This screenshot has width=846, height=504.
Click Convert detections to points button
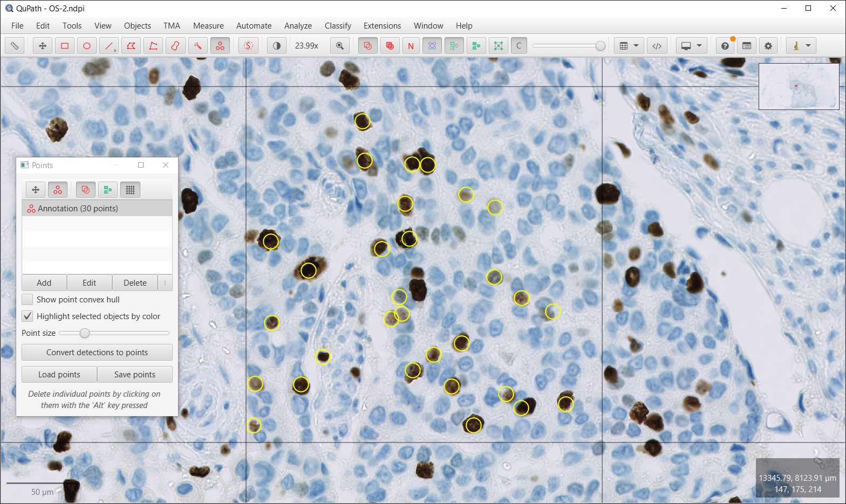coord(97,352)
